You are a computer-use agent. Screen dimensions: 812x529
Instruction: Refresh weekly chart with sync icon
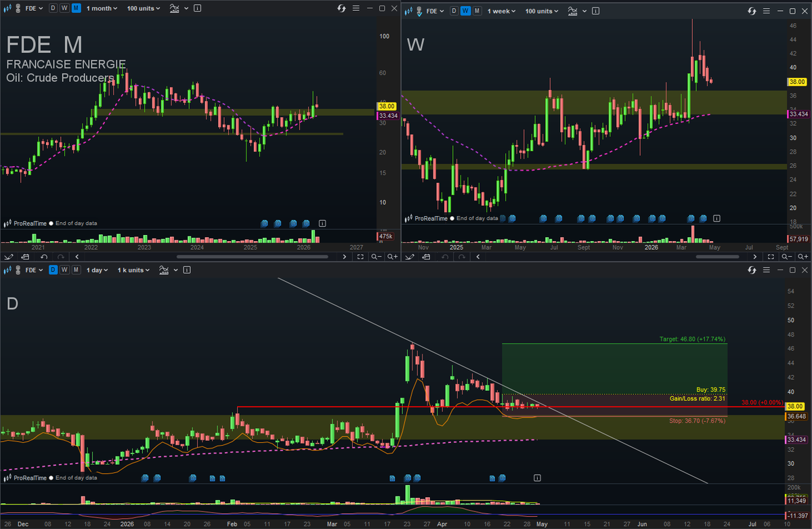pos(752,11)
